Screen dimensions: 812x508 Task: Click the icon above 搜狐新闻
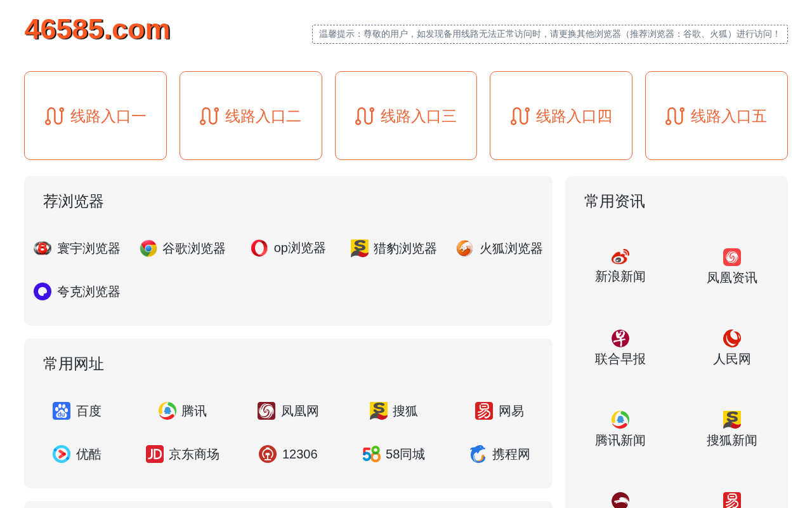pyautogui.click(x=732, y=420)
